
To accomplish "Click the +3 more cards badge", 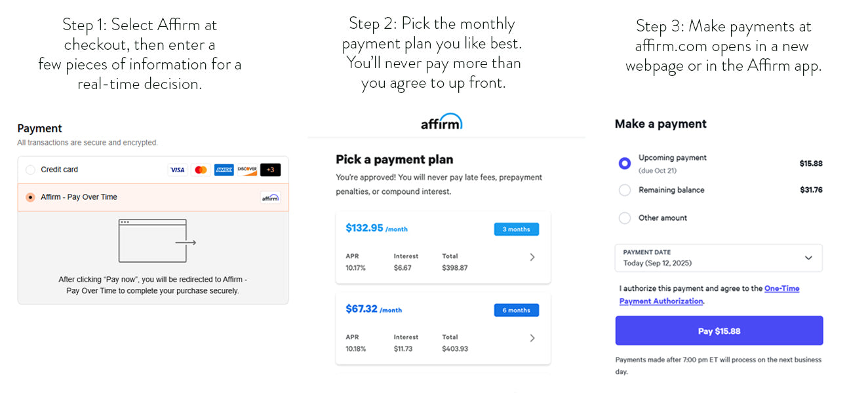I will (x=270, y=170).
